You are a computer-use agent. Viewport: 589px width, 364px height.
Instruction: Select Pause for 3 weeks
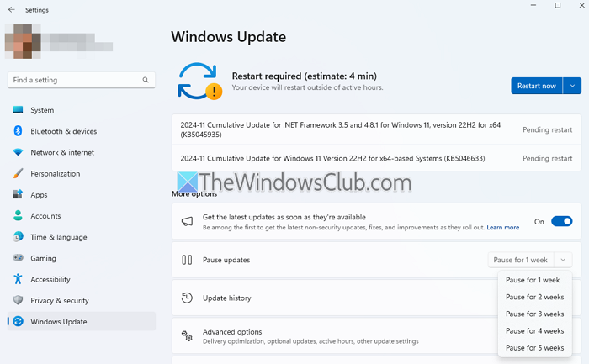(534, 314)
